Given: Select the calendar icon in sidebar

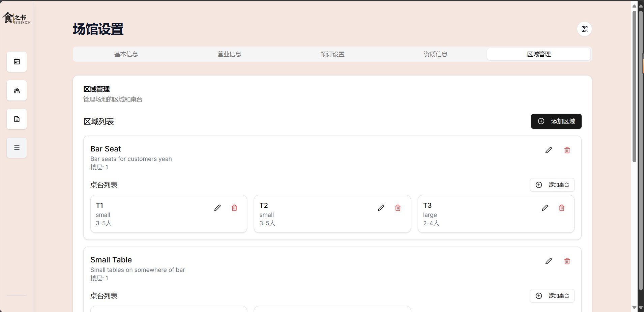Looking at the screenshot, I should [x=17, y=61].
